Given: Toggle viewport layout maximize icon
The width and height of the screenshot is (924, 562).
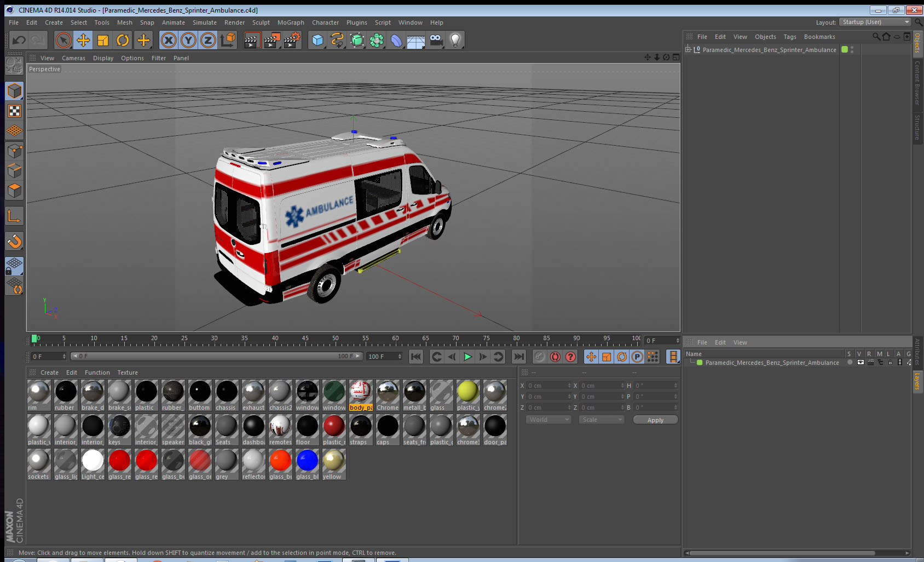Looking at the screenshot, I should click(x=676, y=57).
